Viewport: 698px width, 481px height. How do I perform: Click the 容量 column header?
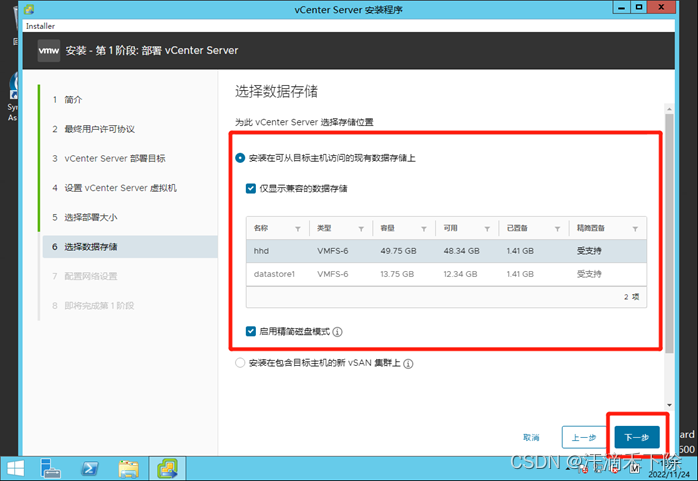tap(387, 228)
